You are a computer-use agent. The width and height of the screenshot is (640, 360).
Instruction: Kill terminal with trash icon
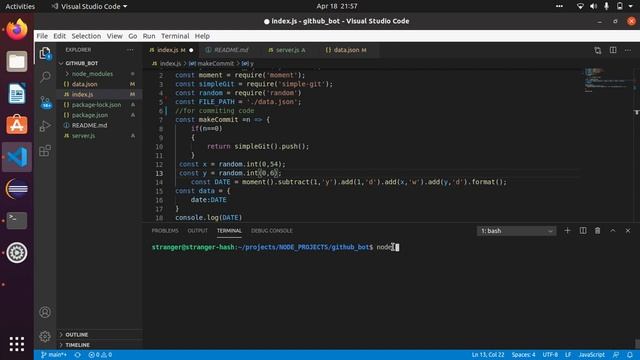(x=598, y=231)
